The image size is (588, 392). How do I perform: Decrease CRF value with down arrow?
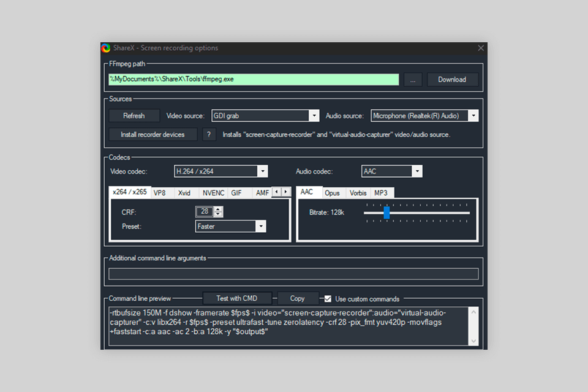(218, 214)
